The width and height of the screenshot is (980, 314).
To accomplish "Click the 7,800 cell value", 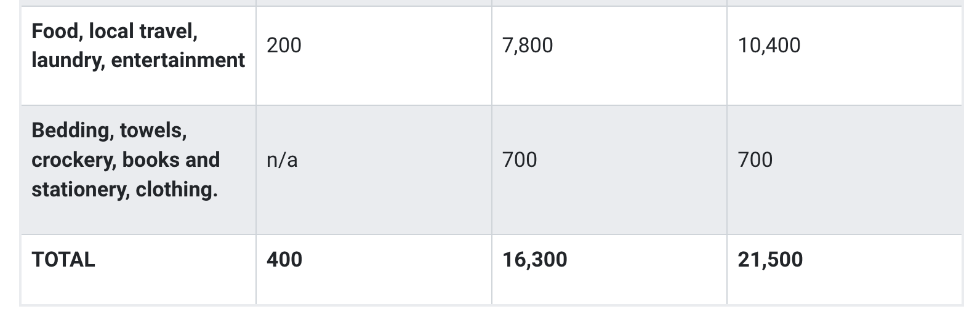I will 528,45.
